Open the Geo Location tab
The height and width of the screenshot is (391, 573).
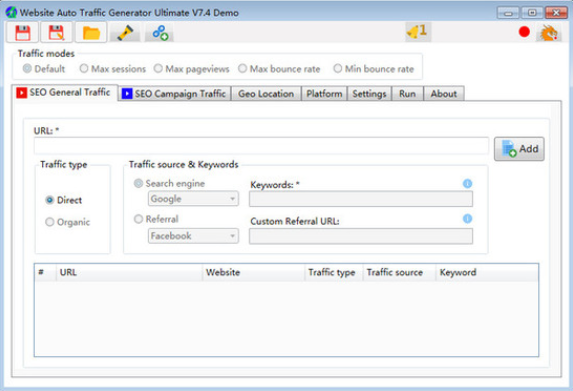tap(266, 94)
